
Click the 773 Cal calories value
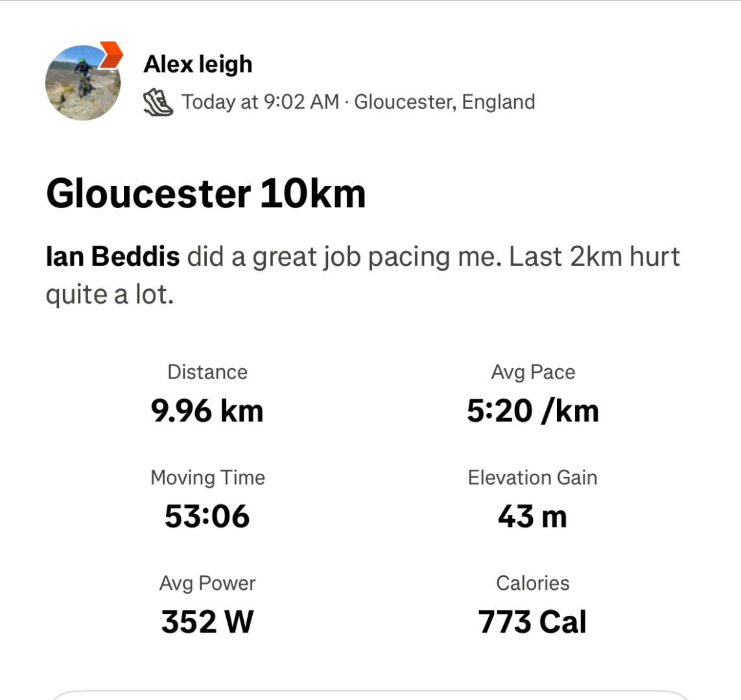pos(532,622)
